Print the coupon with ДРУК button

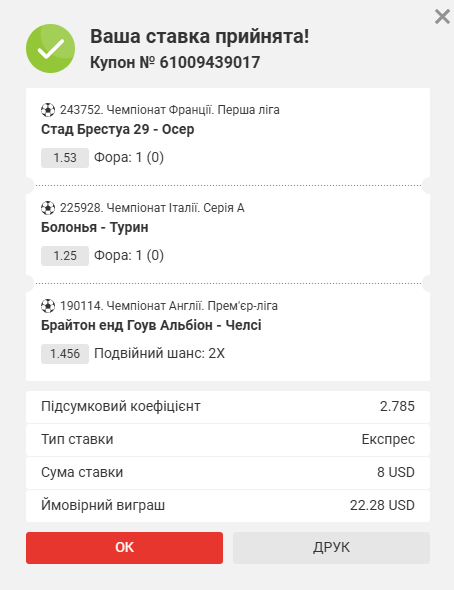(x=331, y=547)
